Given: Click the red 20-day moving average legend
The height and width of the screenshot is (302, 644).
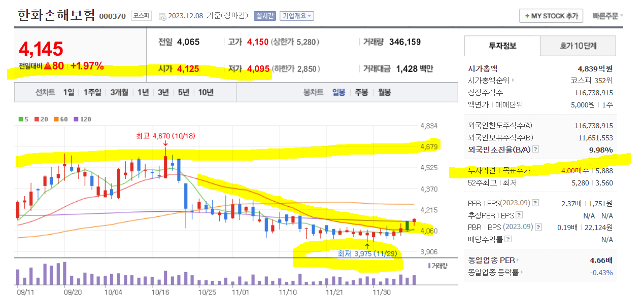Looking at the screenshot, I should pyautogui.click(x=41, y=119).
